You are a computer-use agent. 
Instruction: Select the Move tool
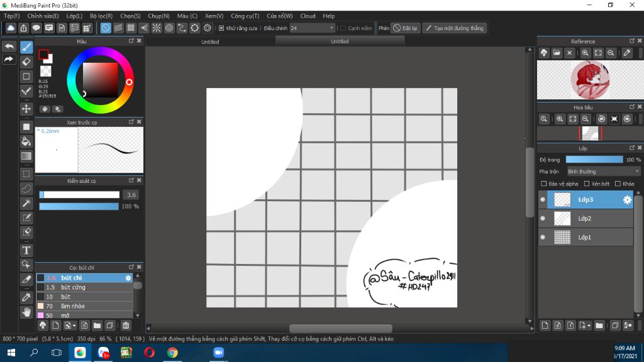(x=26, y=109)
